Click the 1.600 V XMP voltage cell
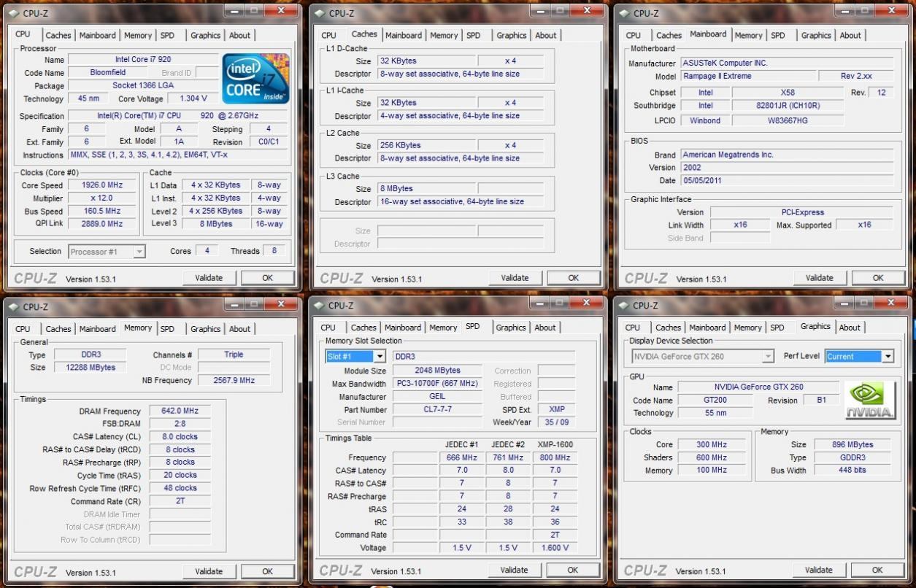This screenshot has height=588, width=916. point(555,548)
